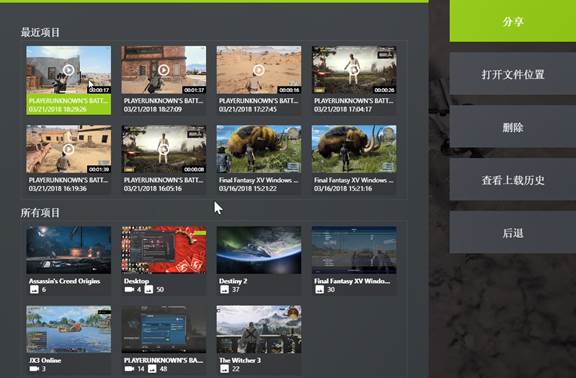
Task: Click Desktop folder's video camera icon
Action: click(x=129, y=289)
